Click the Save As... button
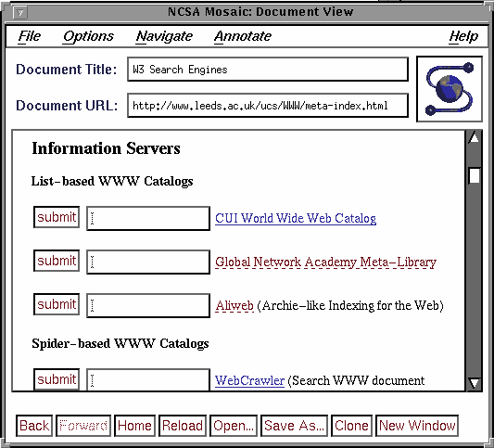 [x=294, y=426]
